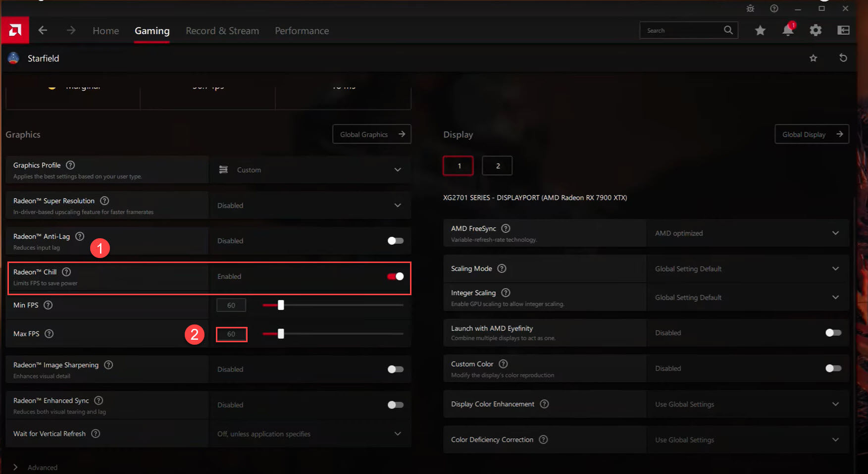Open the Record & Stream tab
Image resolution: width=868 pixels, height=474 pixels.
click(222, 31)
